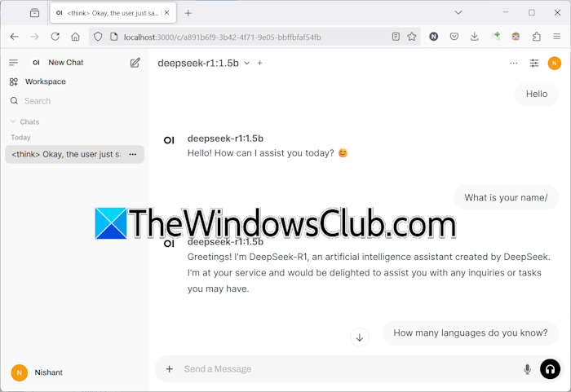Click the Search chats field
This screenshot has height=392, width=571.
[74, 101]
